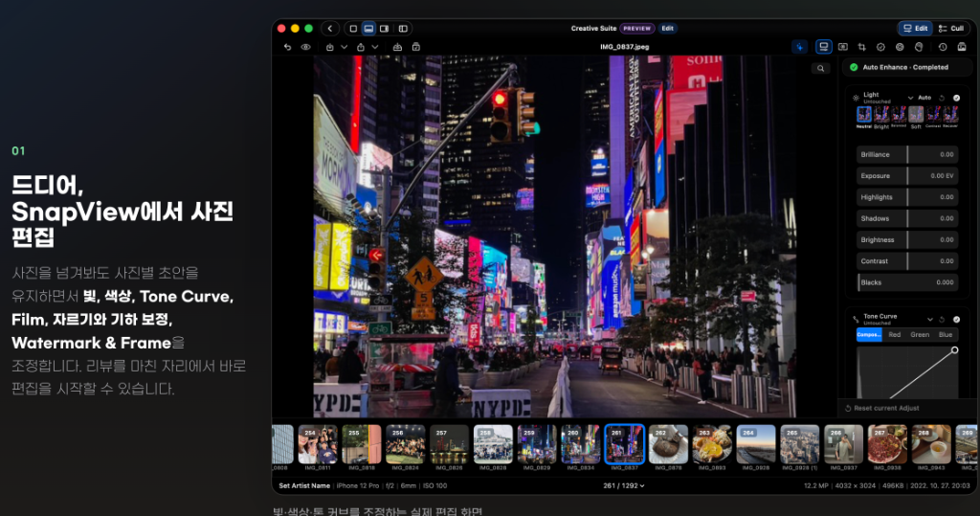Select the Red tone curve channel

coord(895,335)
